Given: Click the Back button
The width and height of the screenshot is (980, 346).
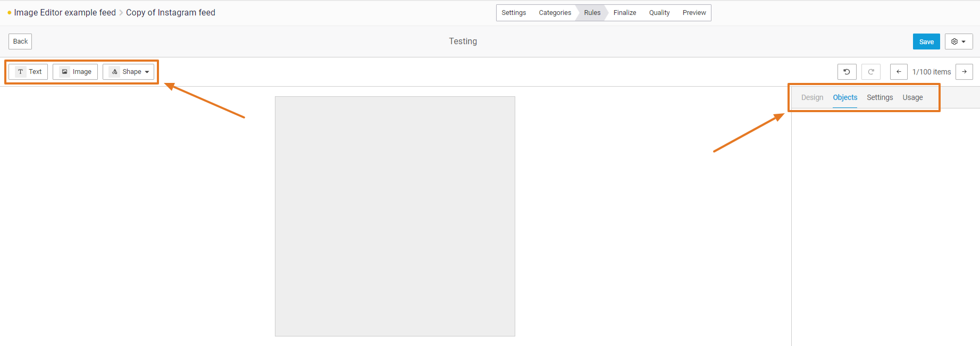Looking at the screenshot, I should (x=20, y=41).
